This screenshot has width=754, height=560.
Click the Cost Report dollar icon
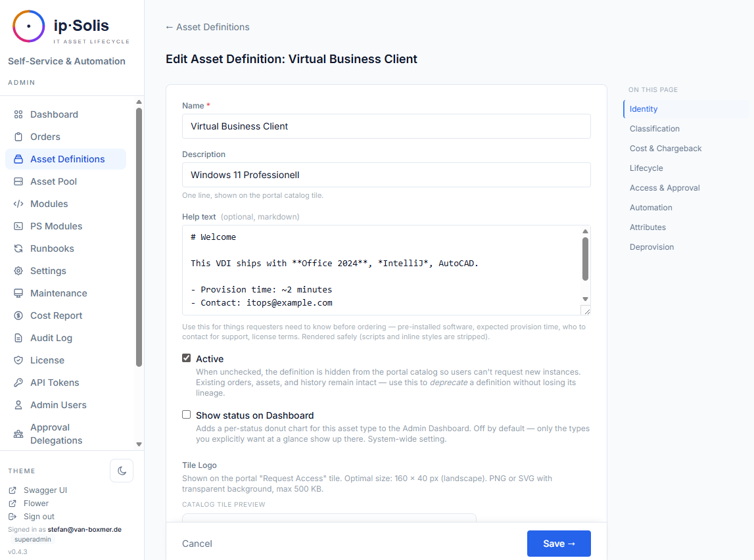click(18, 315)
